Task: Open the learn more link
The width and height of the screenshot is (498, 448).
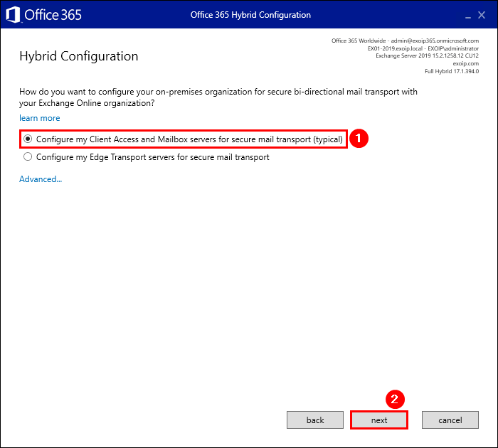Action: tap(40, 118)
